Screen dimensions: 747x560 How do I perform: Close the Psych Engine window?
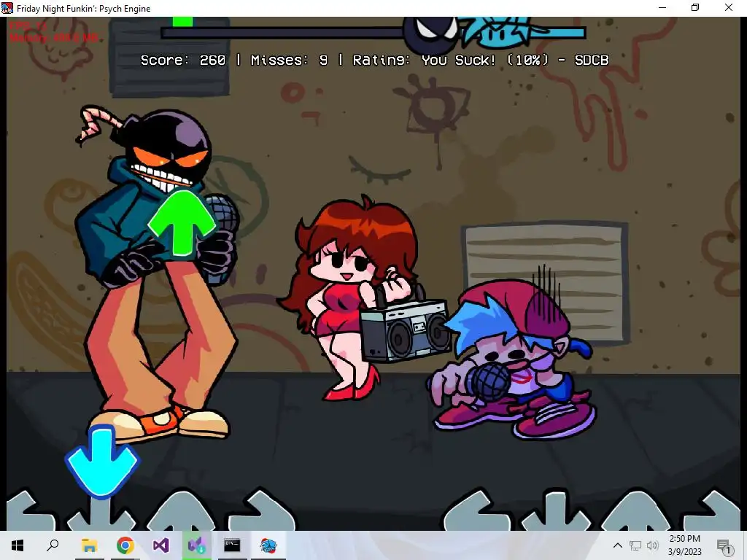[x=729, y=7]
